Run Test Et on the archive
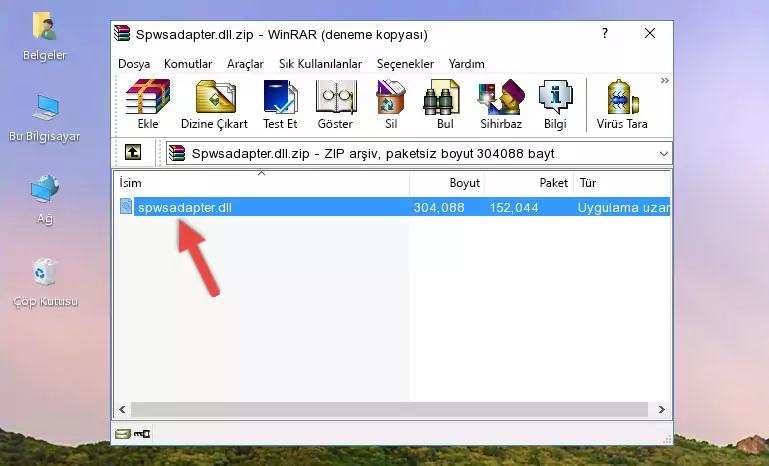This screenshot has height=466, width=769. coord(280,104)
